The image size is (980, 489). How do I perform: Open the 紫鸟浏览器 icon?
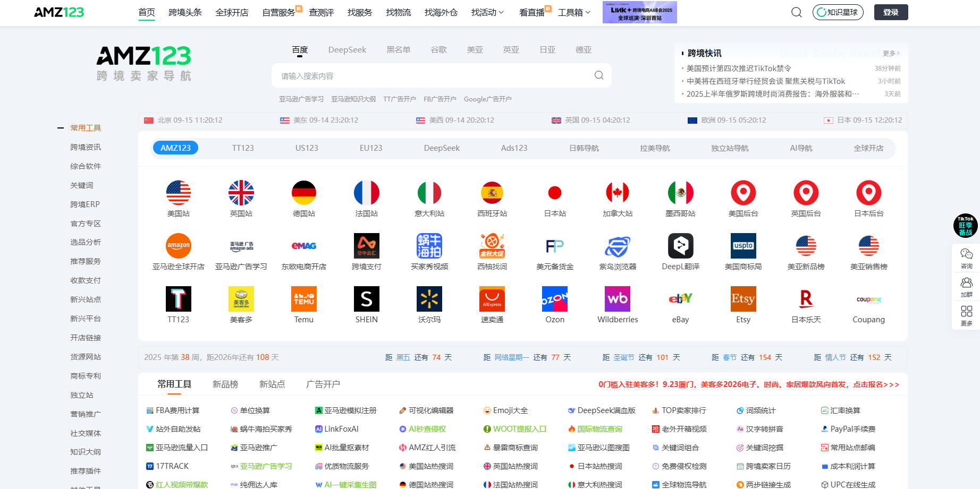pyautogui.click(x=618, y=246)
